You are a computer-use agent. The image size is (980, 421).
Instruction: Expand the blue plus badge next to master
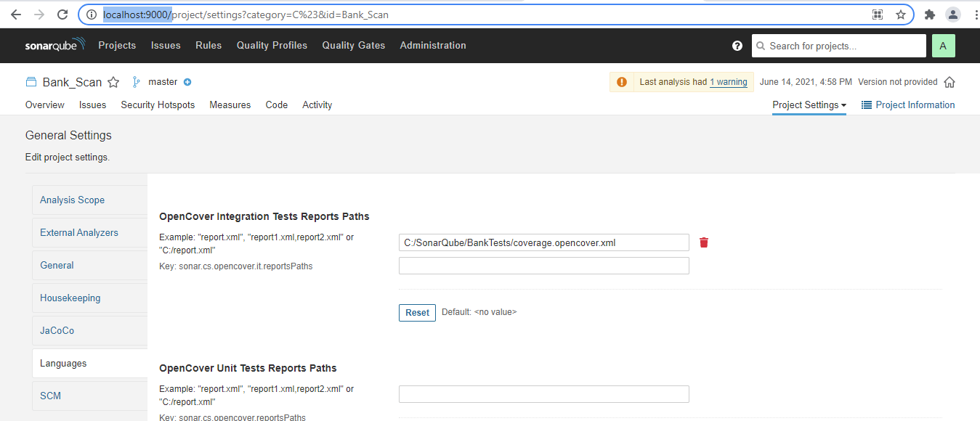(187, 82)
